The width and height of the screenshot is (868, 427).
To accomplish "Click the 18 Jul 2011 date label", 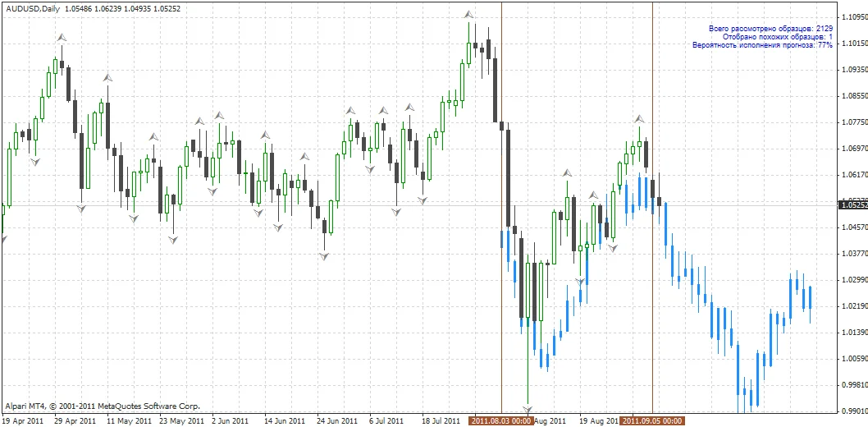I will [x=441, y=421].
